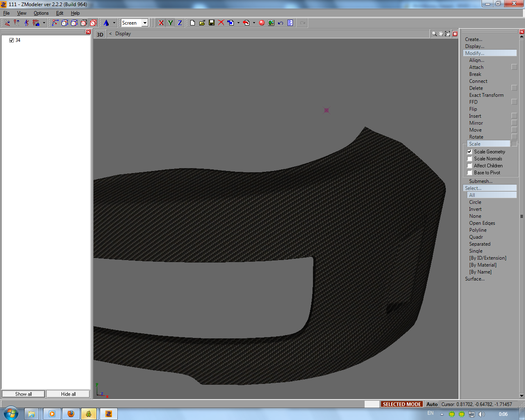Uncheck the Scale Geometry checkbox

pyautogui.click(x=470, y=152)
